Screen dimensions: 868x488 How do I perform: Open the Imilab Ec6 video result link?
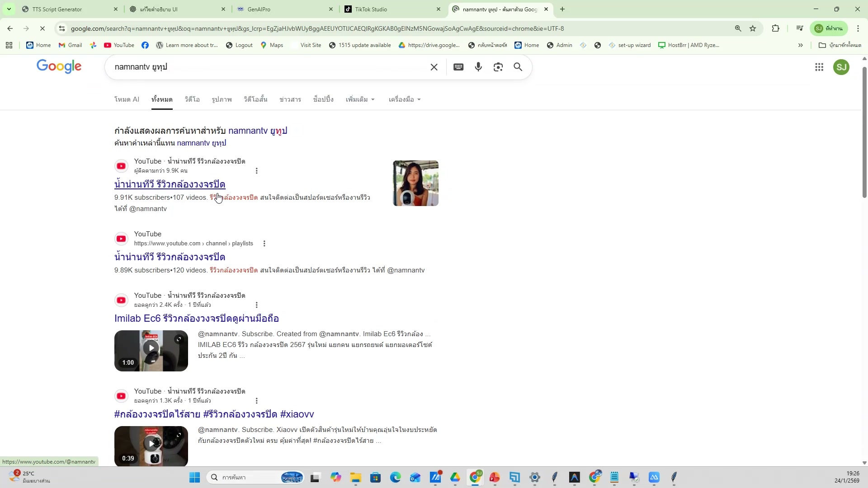coord(196,319)
